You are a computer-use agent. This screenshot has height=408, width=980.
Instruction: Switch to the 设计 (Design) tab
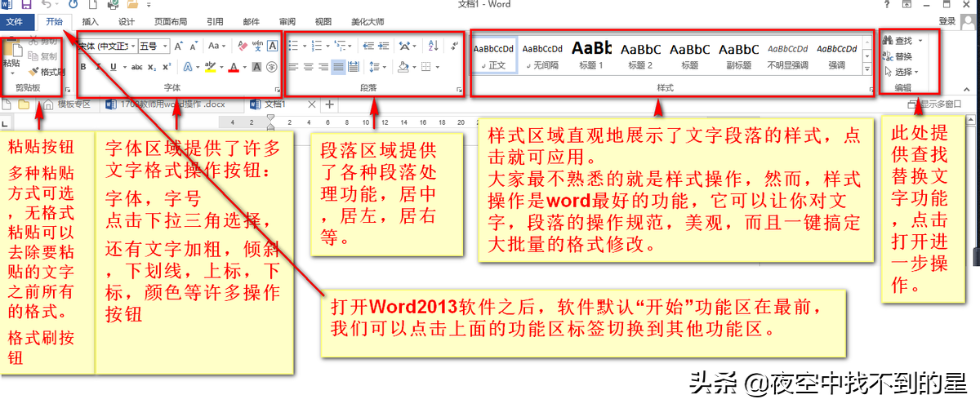point(127,22)
